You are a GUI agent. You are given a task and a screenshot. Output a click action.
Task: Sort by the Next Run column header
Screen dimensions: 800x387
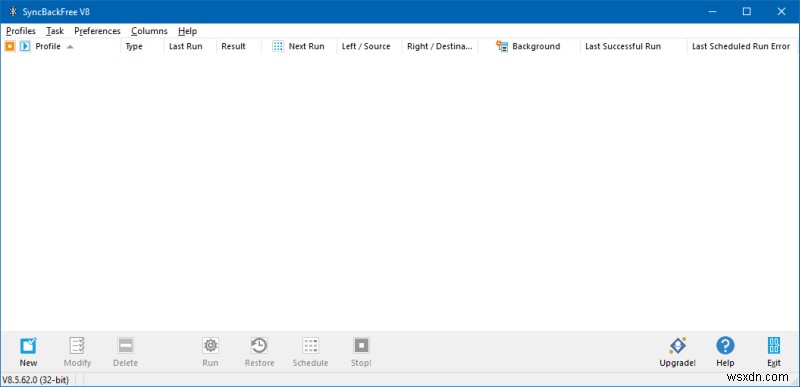pyautogui.click(x=306, y=46)
